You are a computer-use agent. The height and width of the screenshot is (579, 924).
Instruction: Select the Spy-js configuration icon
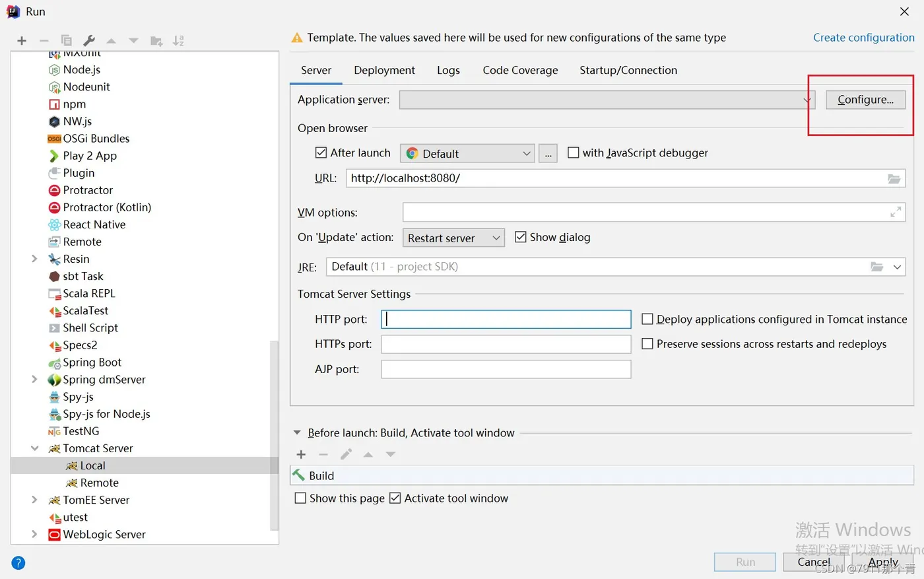point(54,397)
